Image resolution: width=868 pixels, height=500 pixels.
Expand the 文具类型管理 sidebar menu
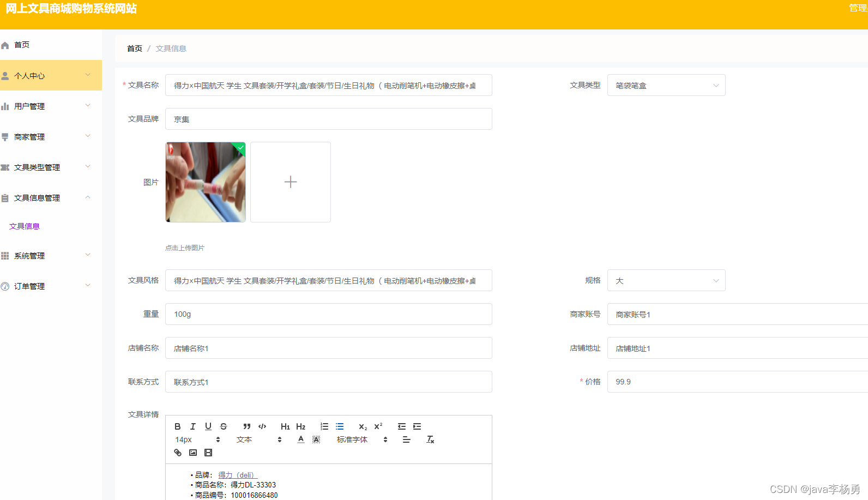coord(51,167)
